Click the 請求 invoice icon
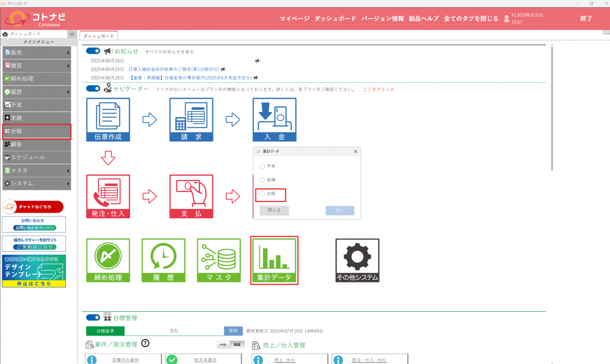The image size is (610, 364). tap(191, 120)
